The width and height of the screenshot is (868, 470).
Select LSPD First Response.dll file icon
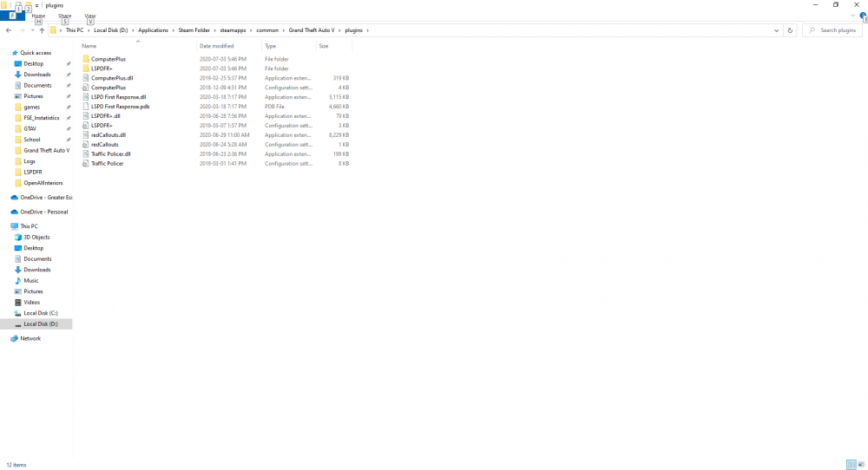(86, 97)
